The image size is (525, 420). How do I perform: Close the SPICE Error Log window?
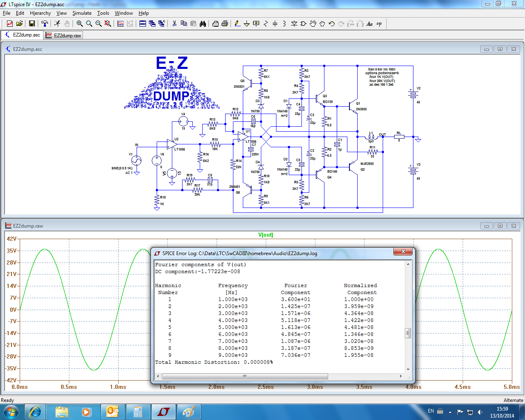point(403,251)
